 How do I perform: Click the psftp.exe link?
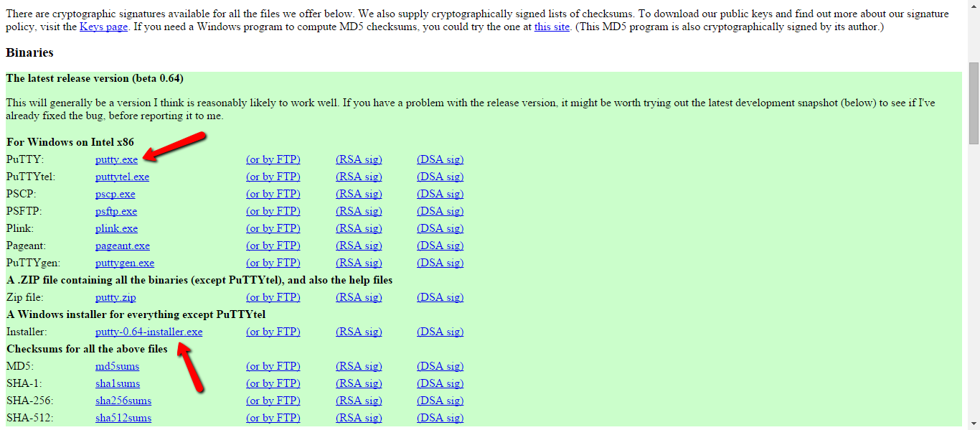pyautogui.click(x=116, y=211)
